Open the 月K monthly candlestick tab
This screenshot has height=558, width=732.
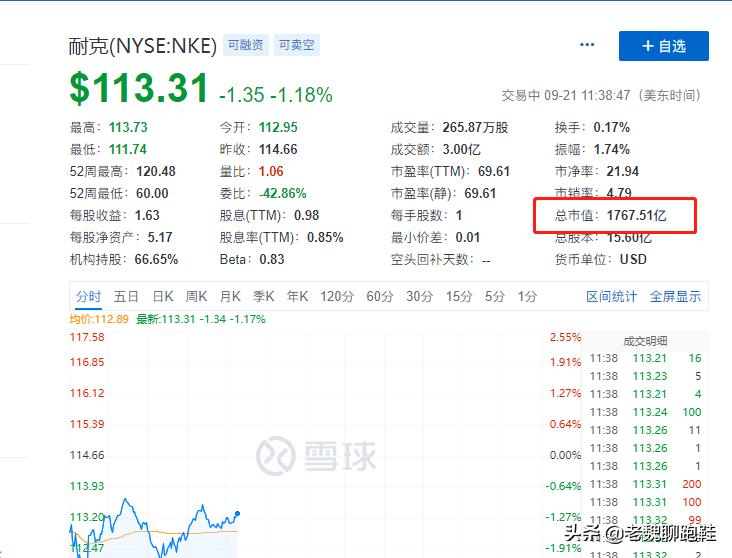tap(230, 296)
